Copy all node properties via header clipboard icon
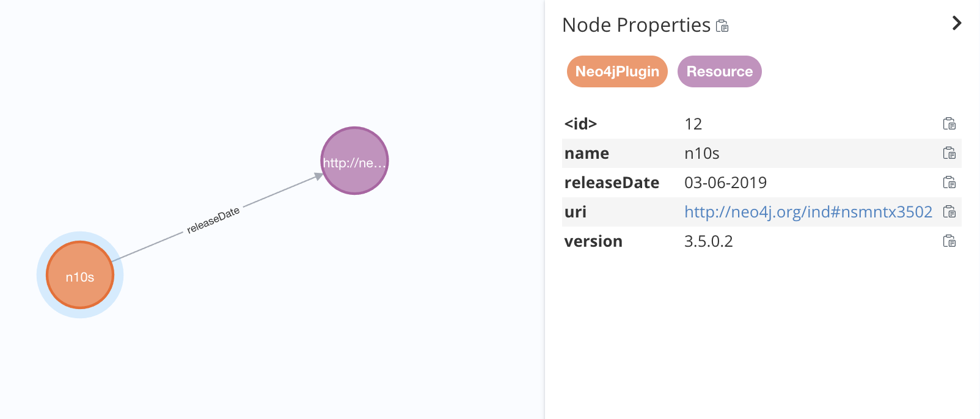980x419 pixels. click(x=722, y=26)
